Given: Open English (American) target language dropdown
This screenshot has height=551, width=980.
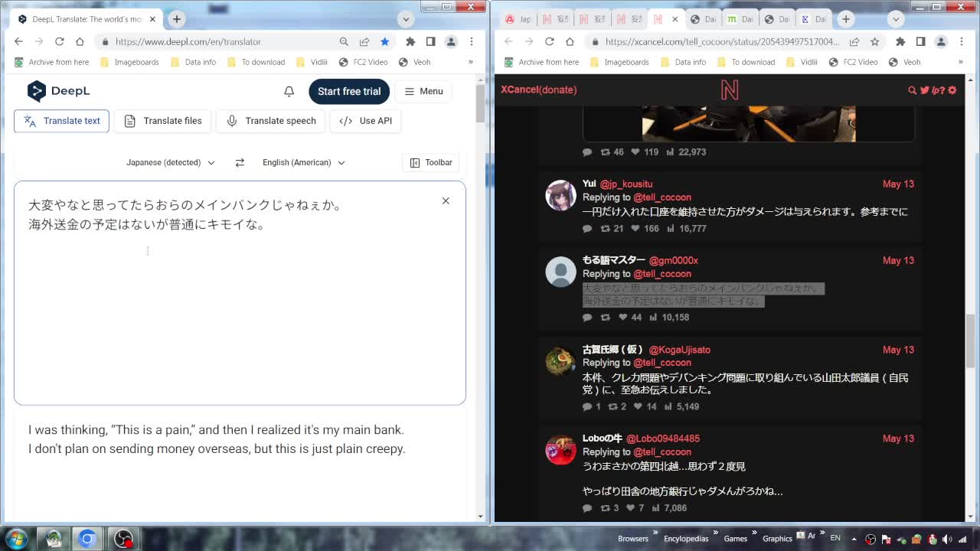Looking at the screenshot, I should point(304,162).
